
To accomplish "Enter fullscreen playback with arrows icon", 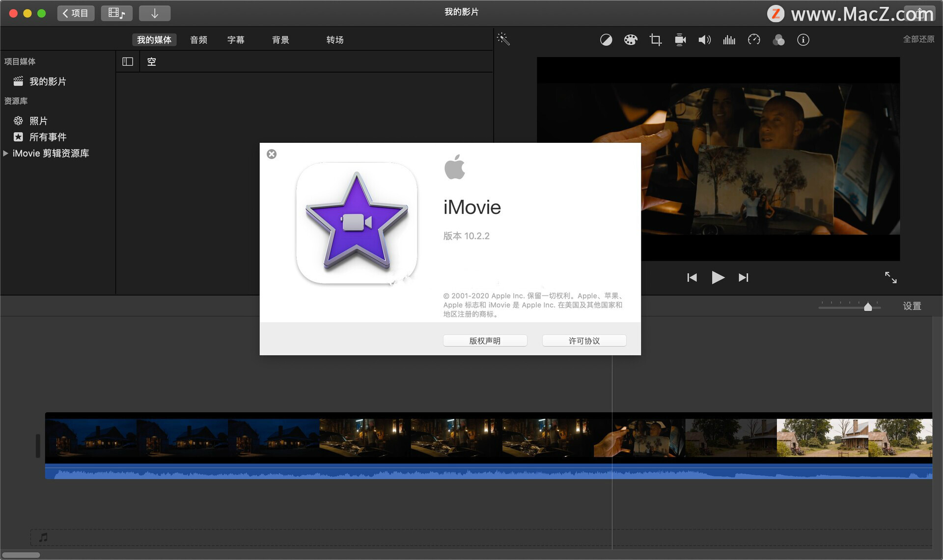I will (x=890, y=278).
